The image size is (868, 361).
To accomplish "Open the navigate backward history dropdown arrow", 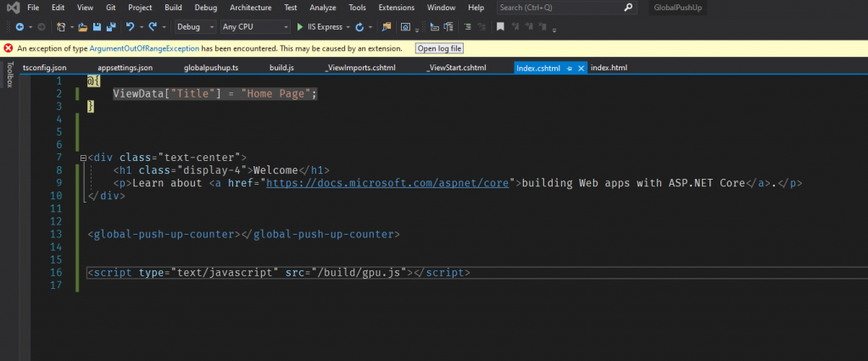I will click(31, 27).
